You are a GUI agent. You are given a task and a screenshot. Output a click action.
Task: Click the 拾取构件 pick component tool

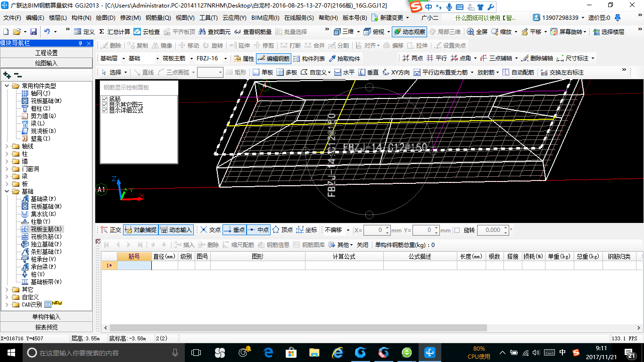pos(345,59)
